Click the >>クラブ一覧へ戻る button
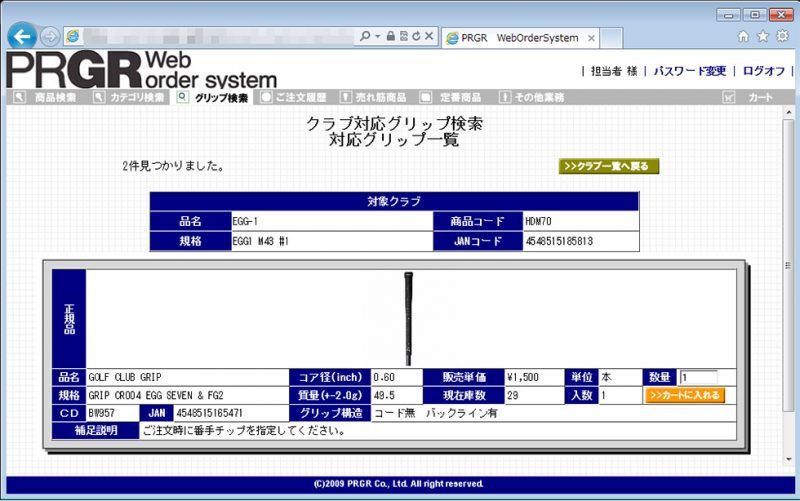 coord(609,166)
